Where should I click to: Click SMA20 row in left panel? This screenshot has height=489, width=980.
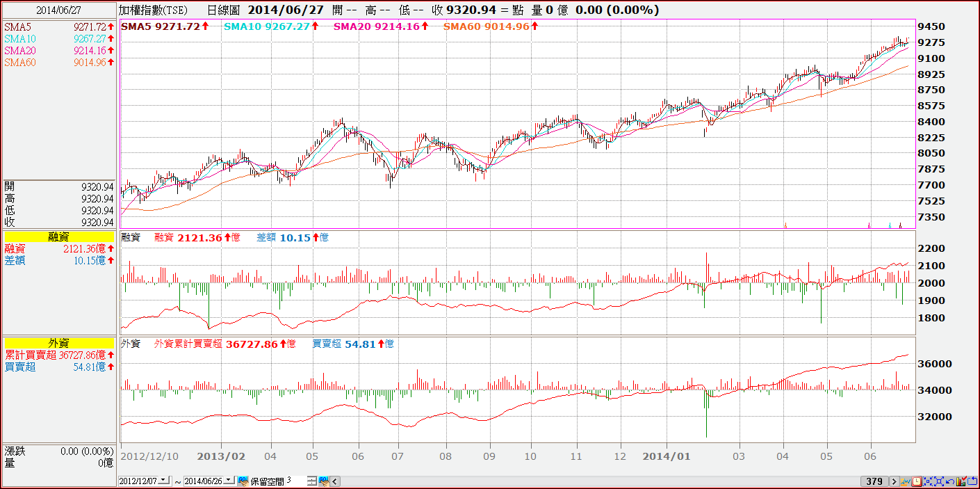click(x=59, y=50)
